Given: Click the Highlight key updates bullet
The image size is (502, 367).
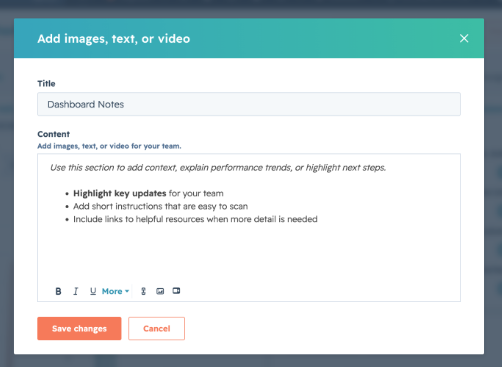Looking at the screenshot, I should [148, 193].
